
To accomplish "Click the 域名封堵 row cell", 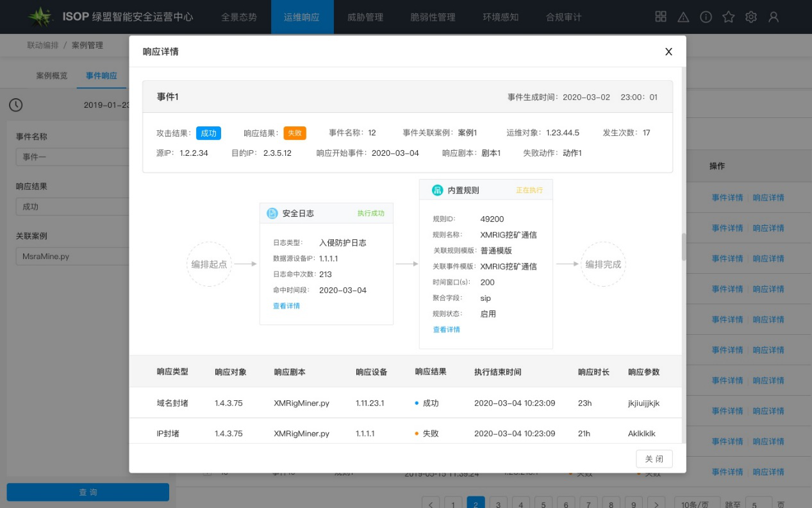I will (173, 403).
